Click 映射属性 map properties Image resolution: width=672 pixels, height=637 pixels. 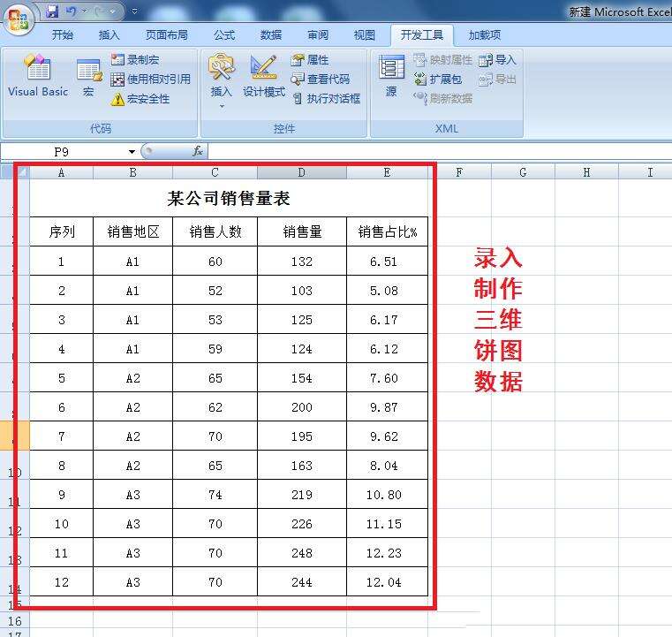pyautogui.click(x=442, y=59)
